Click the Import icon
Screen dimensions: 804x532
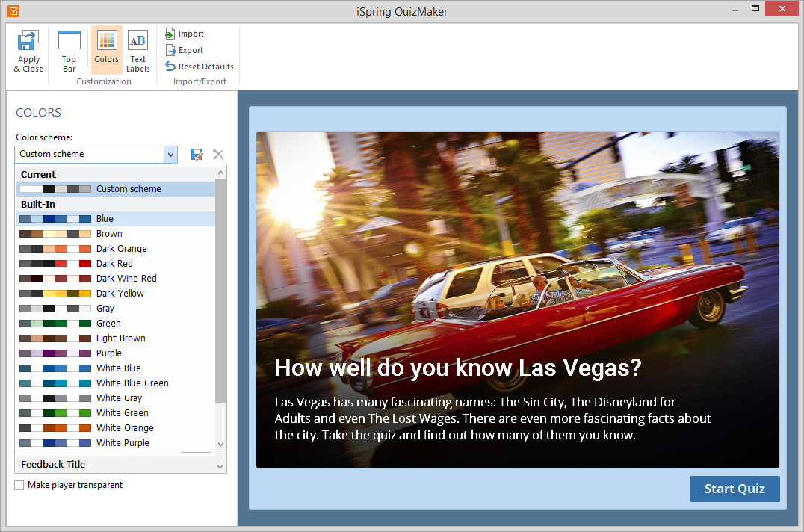click(170, 34)
